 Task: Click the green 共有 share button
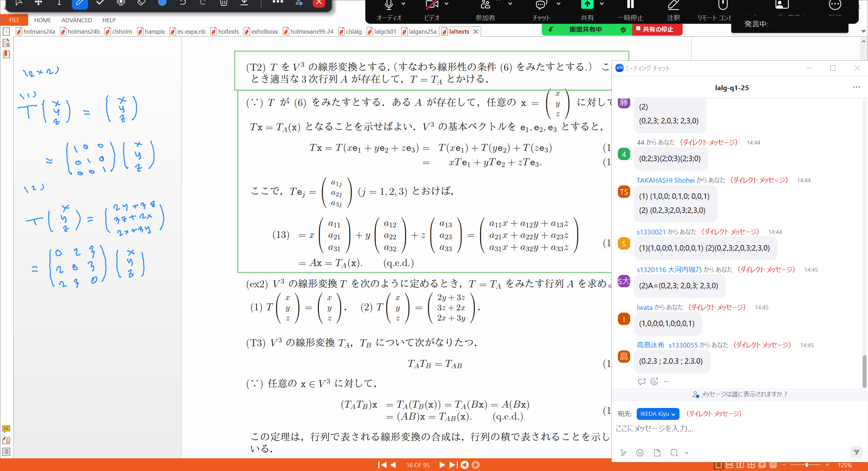[587, 10]
